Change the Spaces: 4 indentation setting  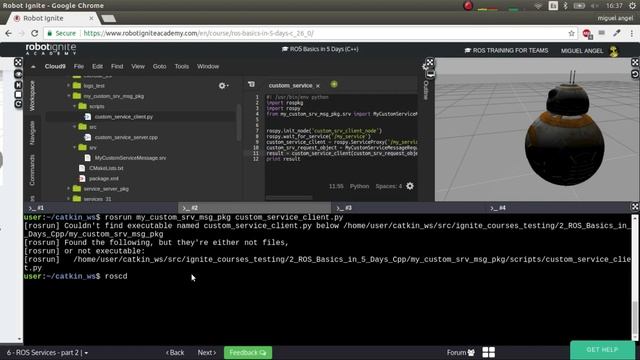(389, 186)
